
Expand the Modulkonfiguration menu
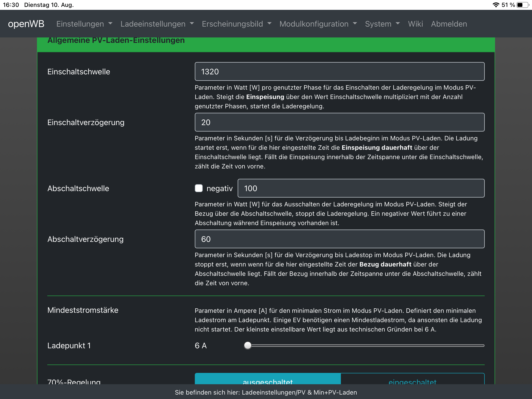(x=318, y=24)
